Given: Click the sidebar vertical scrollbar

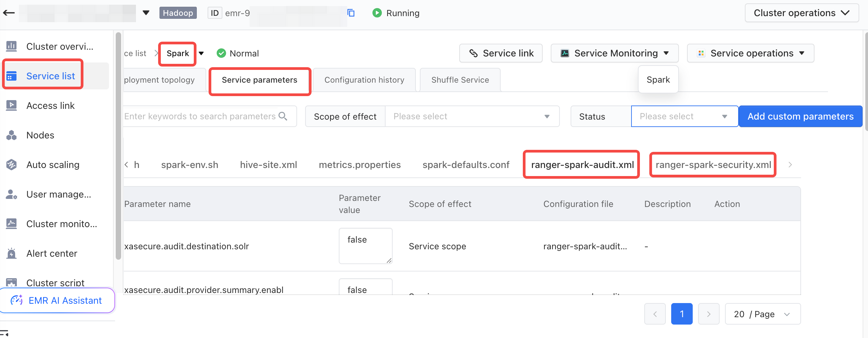Looking at the screenshot, I should [x=118, y=146].
